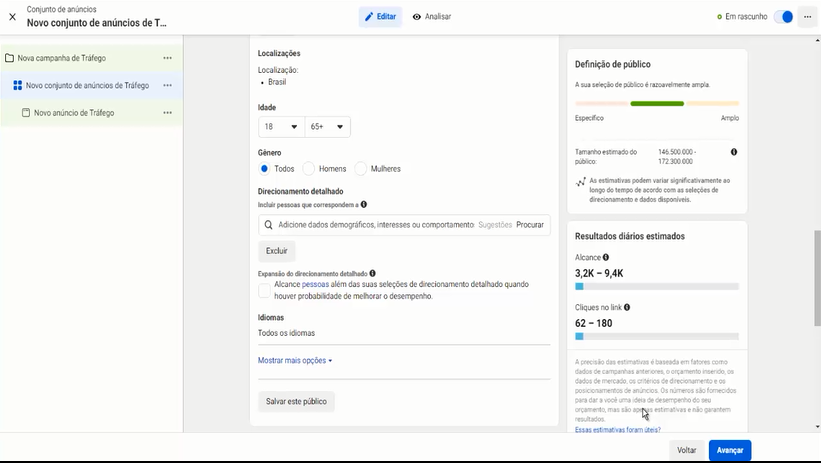
Task: Click the Excluir button
Action: tap(276, 251)
